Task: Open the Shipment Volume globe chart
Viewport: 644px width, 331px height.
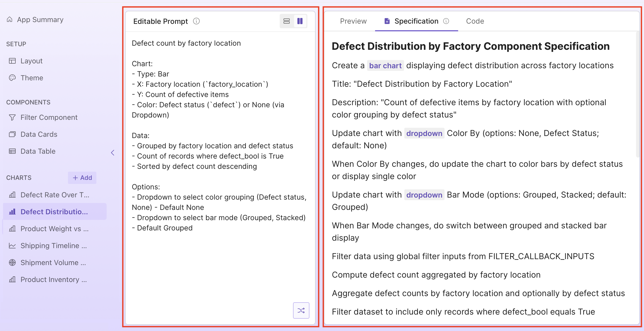Action: (53, 262)
